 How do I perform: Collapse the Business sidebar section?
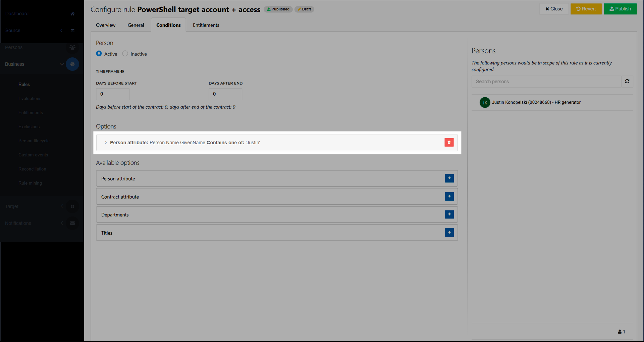tap(62, 64)
